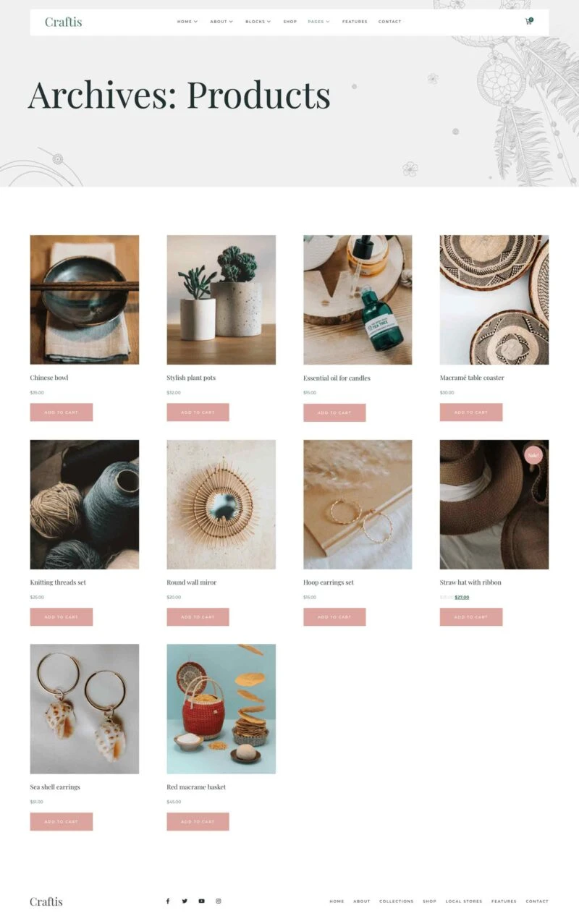Expand the About menu dropdown
The height and width of the screenshot is (924, 579).
pos(221,22)
